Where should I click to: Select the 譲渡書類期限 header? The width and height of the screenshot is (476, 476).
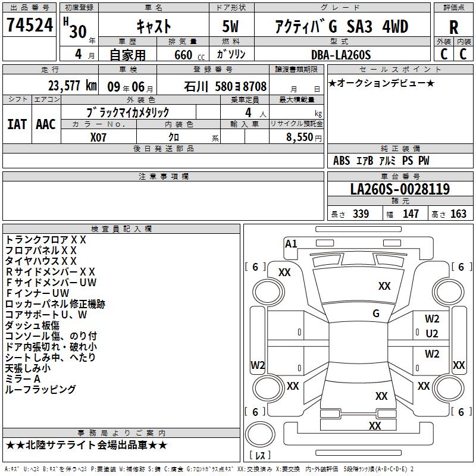pos(296,69)
